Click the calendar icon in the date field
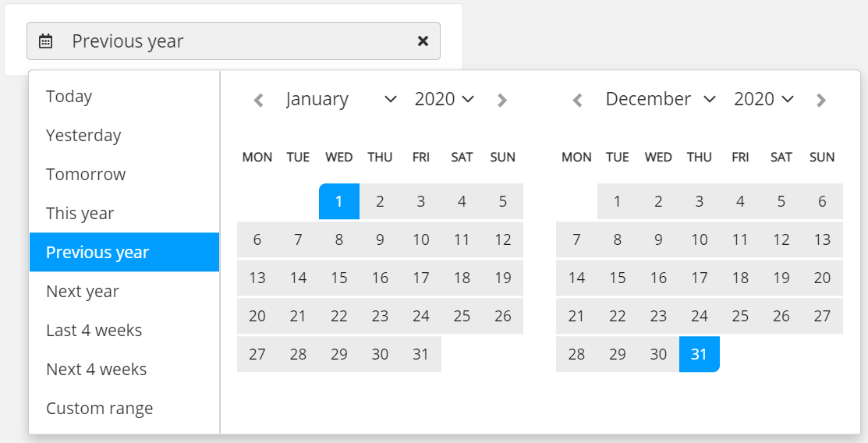The height and width of the screenshot is (443, 868). (x=46, y=41)
